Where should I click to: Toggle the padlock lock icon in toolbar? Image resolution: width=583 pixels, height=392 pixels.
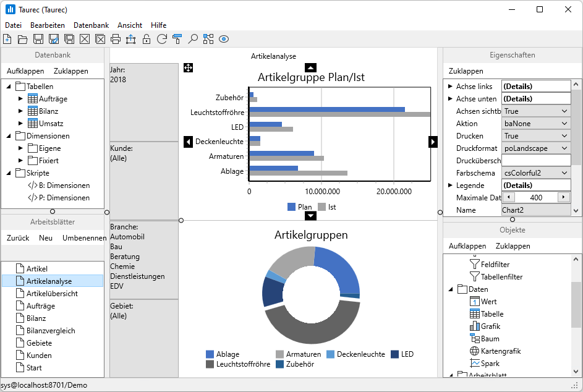[x=147, y=40]
